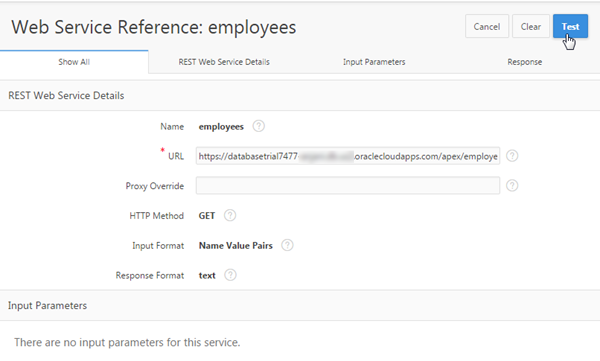The image size is (600, 361).
Task: Click the Cancel button
Action: pos(487,26)
